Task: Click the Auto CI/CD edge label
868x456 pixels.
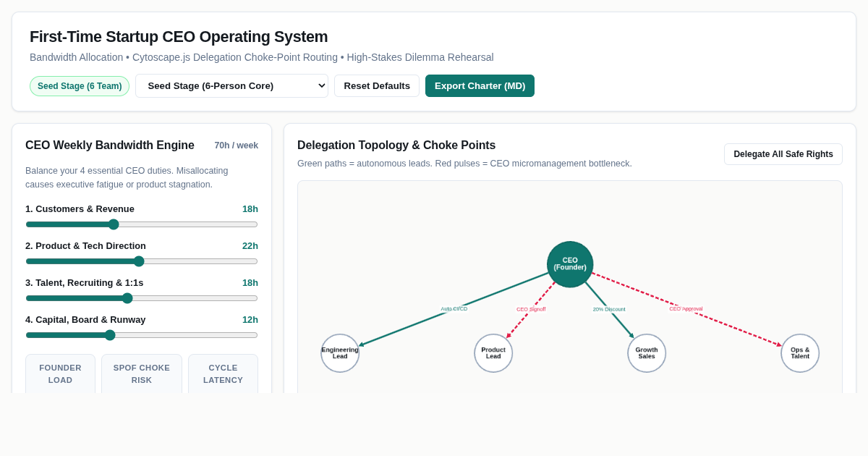Action: point(454,309)
